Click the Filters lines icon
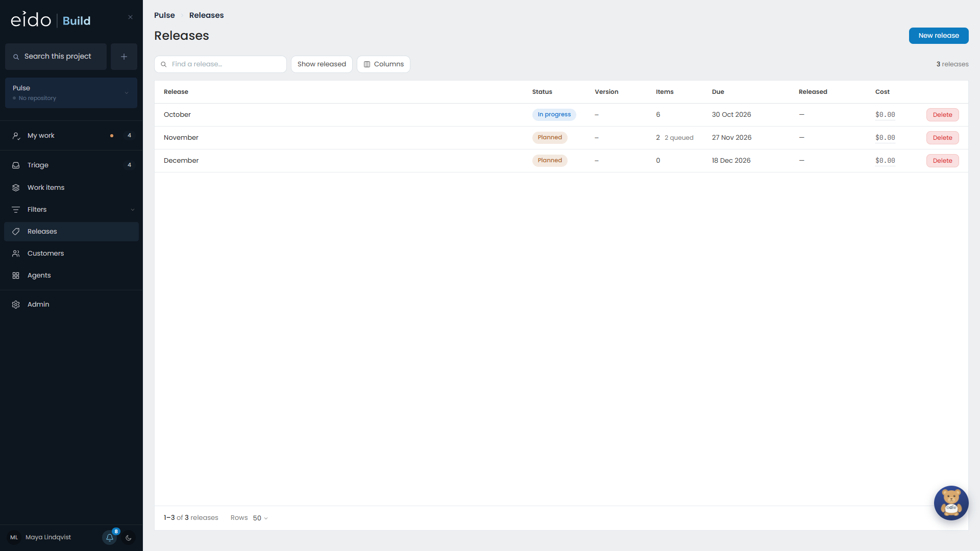The image size is (980, 551). tap(16, 210)
